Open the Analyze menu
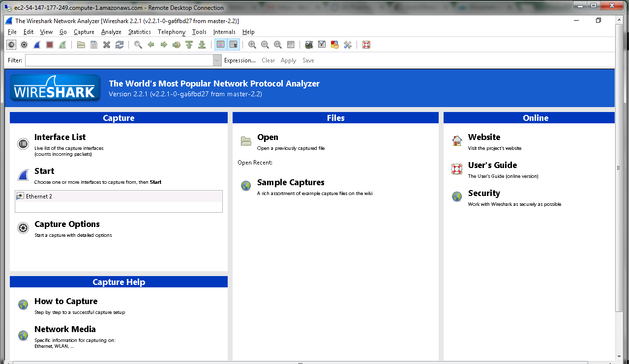The height and width of the screenshot is (364, 629). [111, 32]
